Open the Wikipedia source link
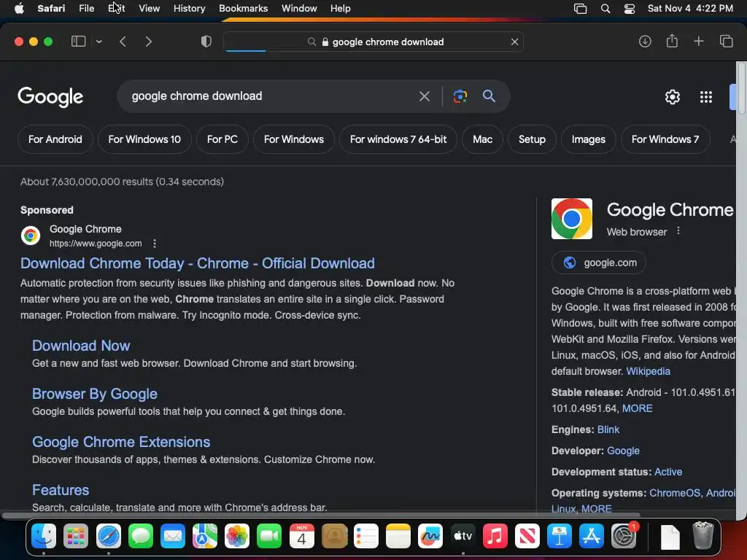Viewport: 747px width, 560px height. coord(648,371)
